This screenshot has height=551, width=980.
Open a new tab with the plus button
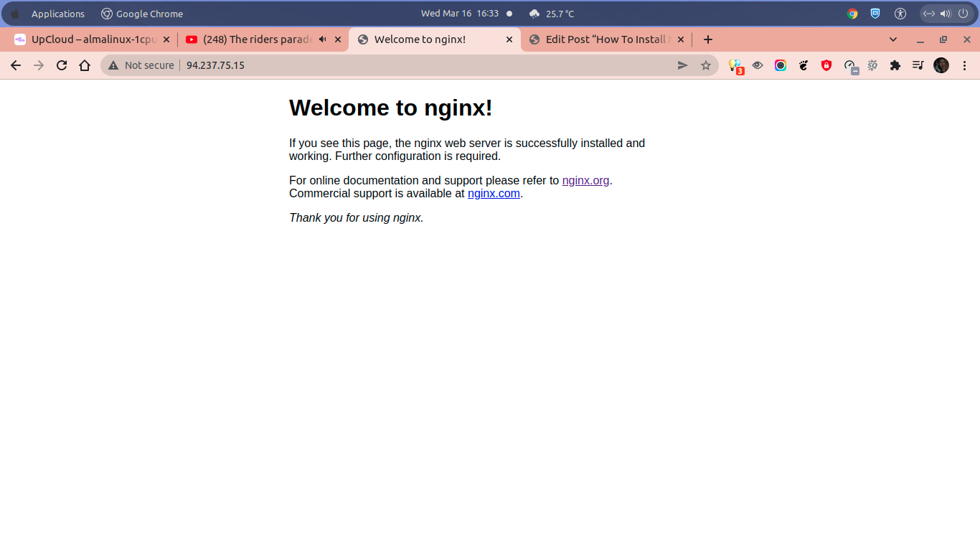pos(708,39)
